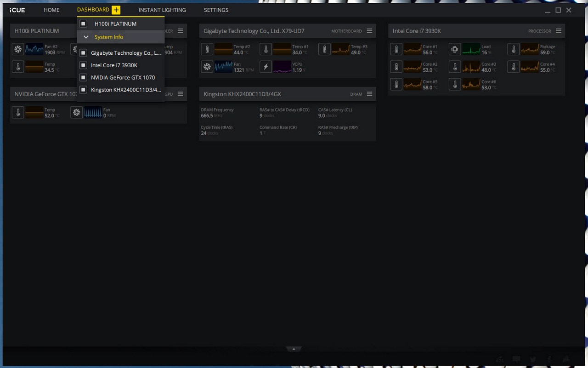Click the 'H100i PLATINUM' panel title
Screen dimensions: 588x368
(x=37, y=31)
